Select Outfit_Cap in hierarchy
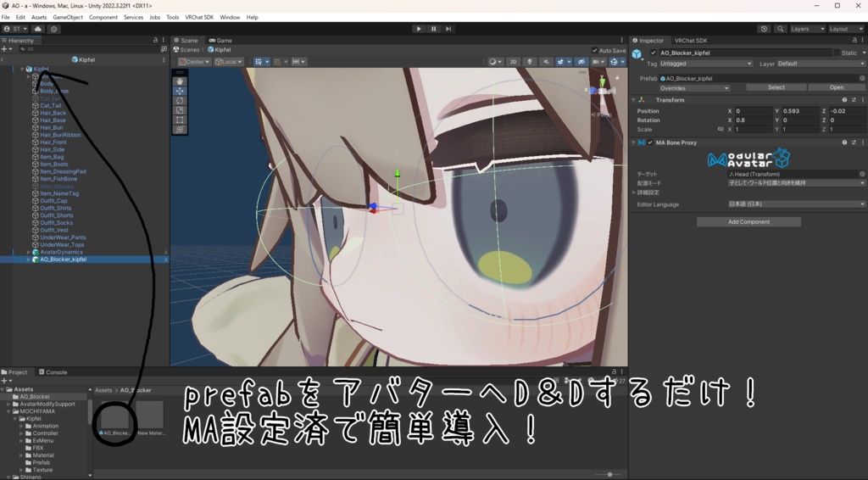 tap(53, 201)
